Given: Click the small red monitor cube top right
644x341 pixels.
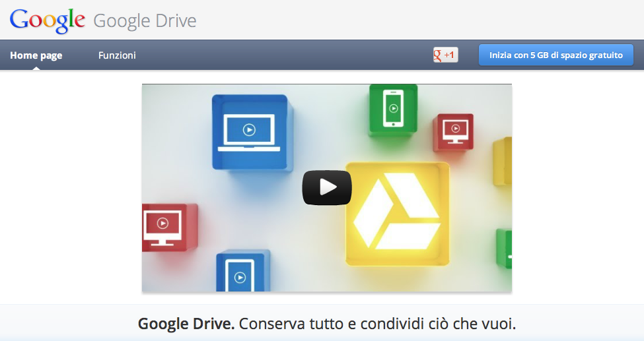Looking at the screenshot, I should point(453,132).
